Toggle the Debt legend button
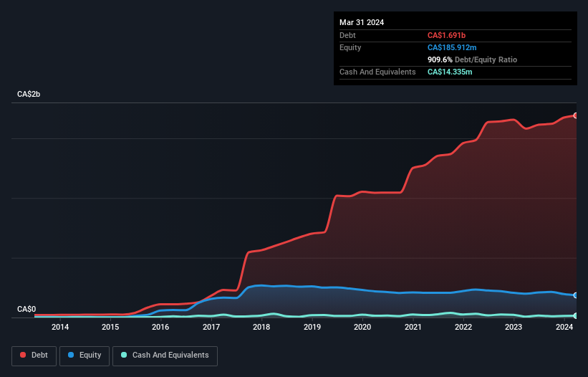The width and height of the screenshot is (588, 377). 34,355
